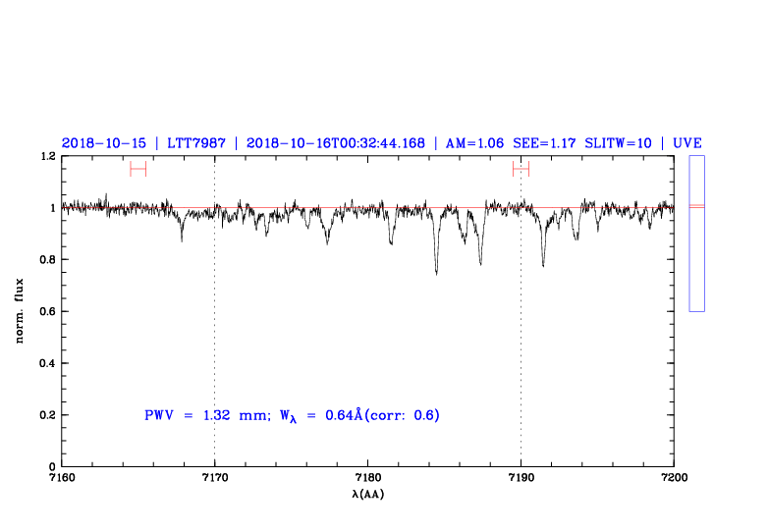Click the timestamp 2018-10-16T00:32:44.168

(x=336, y=143)
